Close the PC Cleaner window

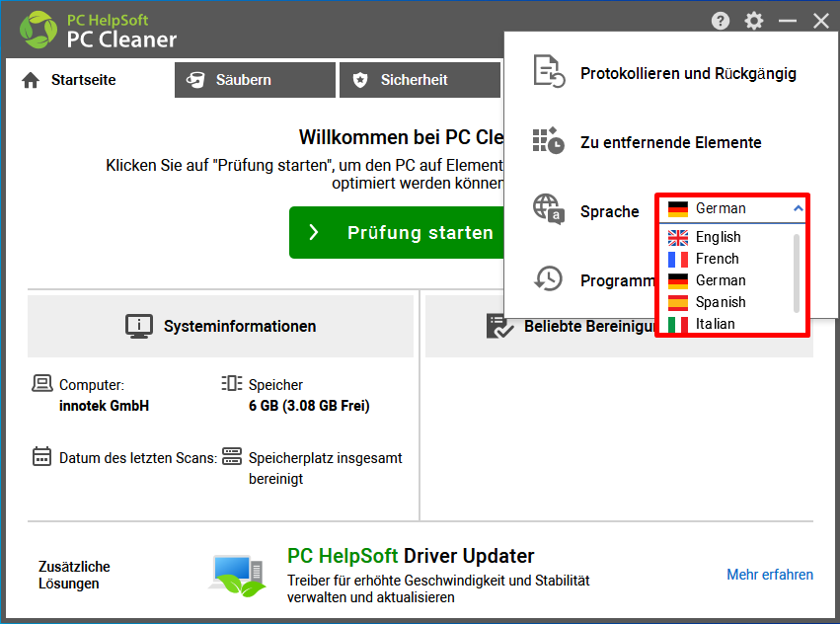(820, 21)
